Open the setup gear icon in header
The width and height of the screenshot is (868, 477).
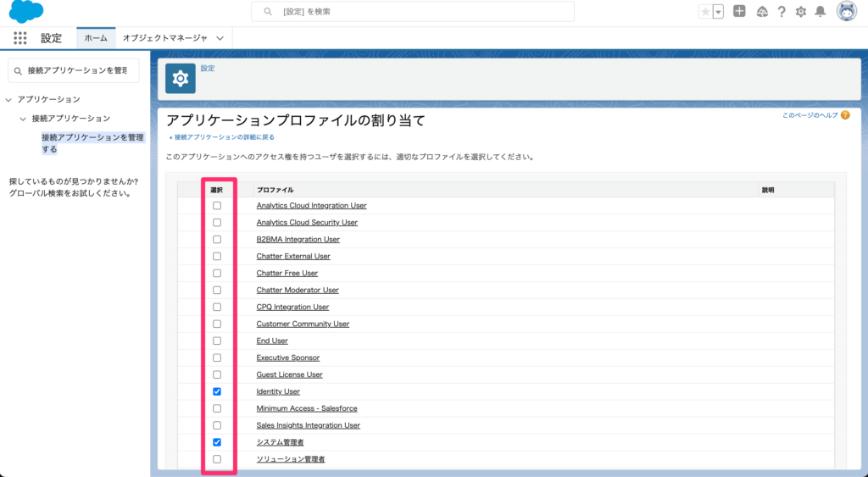point(800,12)
